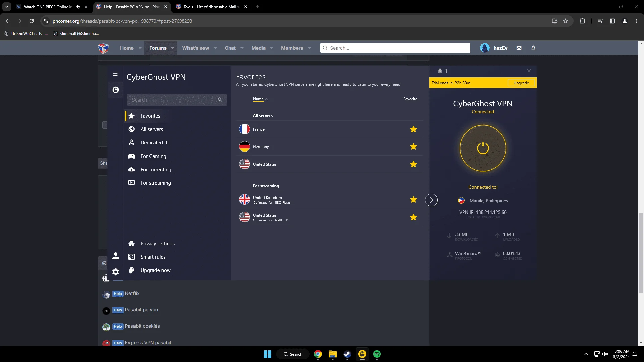Close the CyberGhost connection panel
644x362 pixels.
pyautogui.click(x=529, y=71)
